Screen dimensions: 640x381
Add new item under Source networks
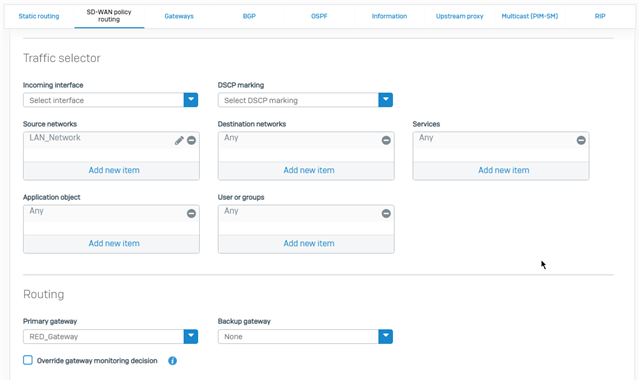tap(114, 170)
